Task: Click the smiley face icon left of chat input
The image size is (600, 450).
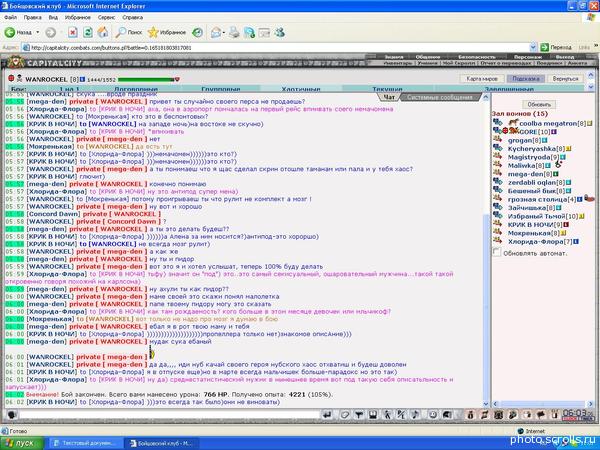Action: (x=11, y=414)
